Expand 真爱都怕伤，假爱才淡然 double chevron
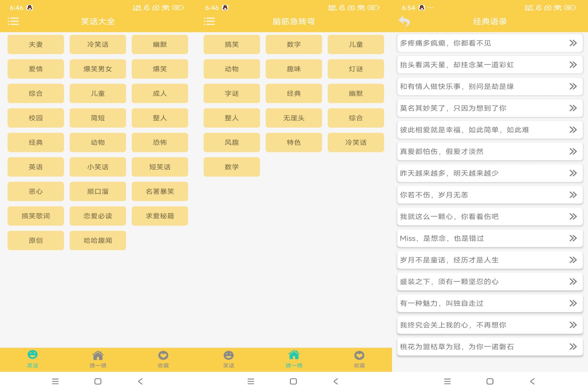This screenshot has width=588, height=392. point(573,151)
